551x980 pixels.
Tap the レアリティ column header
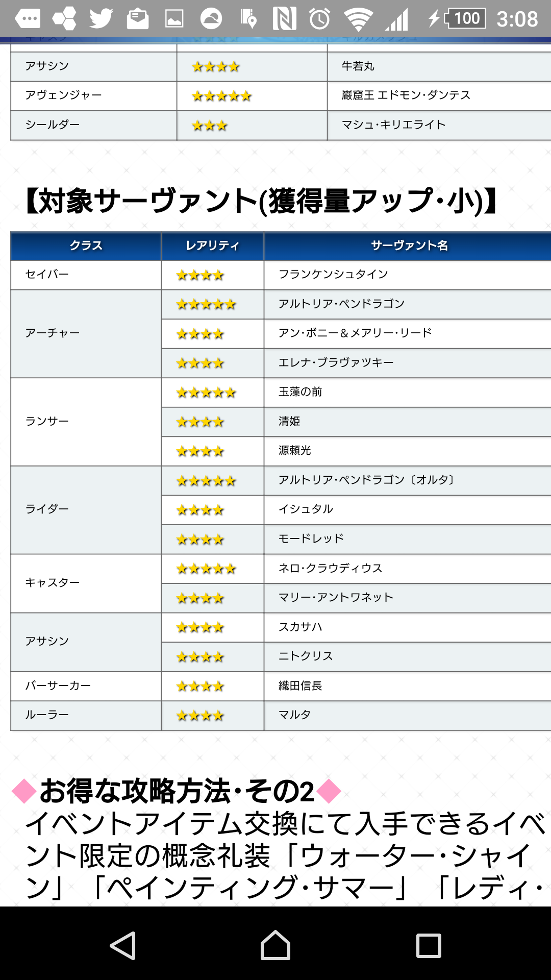[212, 246]
